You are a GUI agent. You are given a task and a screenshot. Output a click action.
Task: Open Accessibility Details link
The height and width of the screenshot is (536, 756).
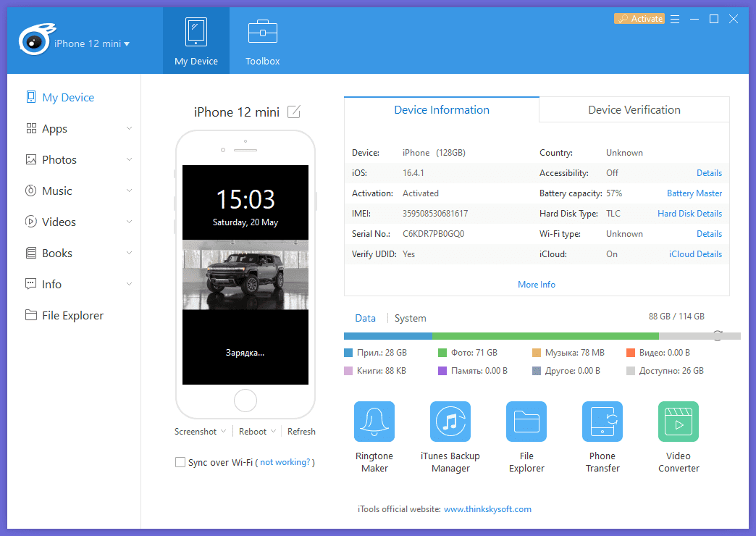(709, 172)
